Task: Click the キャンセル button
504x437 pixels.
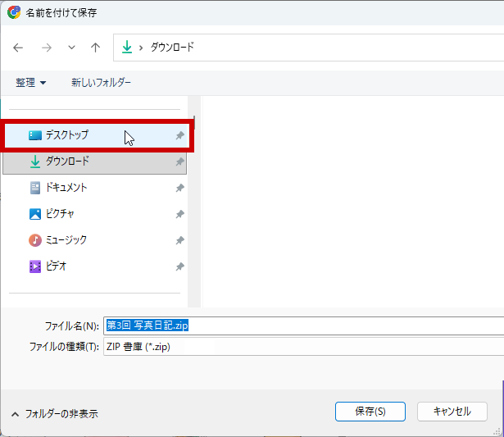Action: pos(452,412)
